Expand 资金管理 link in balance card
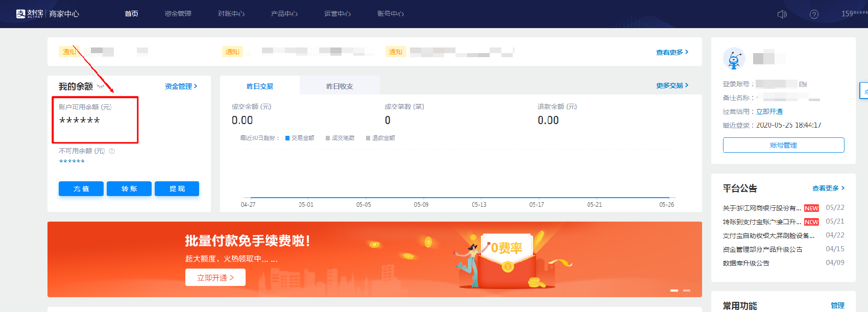The image size is (868, 312). click(x=181, y=86)
